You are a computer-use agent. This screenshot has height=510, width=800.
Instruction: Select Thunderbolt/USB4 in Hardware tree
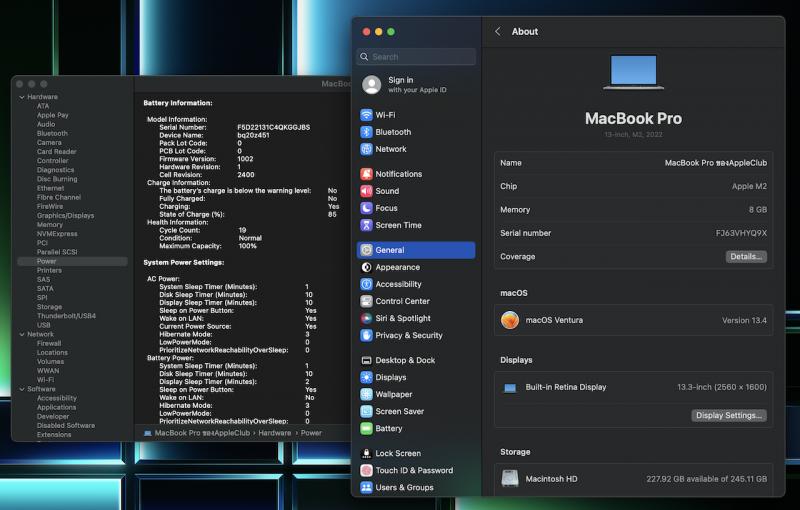click(x=66, y=316)
